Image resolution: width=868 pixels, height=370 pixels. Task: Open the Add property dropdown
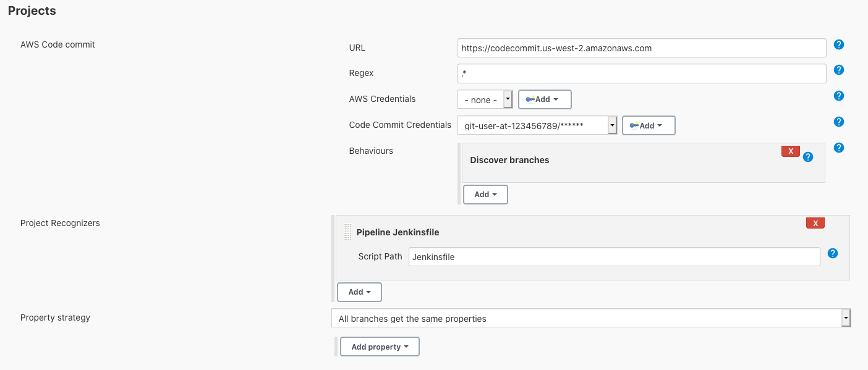point(379,347)
